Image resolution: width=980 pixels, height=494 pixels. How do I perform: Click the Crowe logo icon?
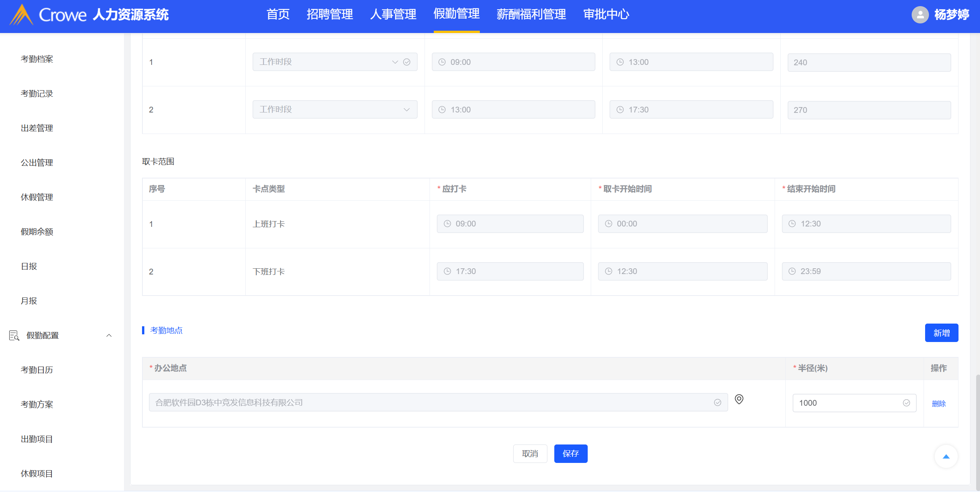21,15
